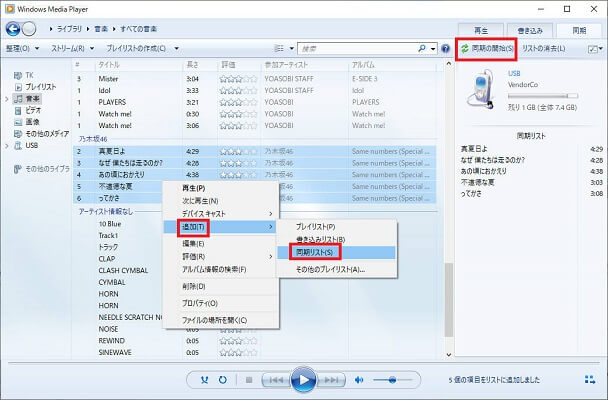Rate the Mister track stars
This screenshot has width=608, height=400.
click(238, 79)
